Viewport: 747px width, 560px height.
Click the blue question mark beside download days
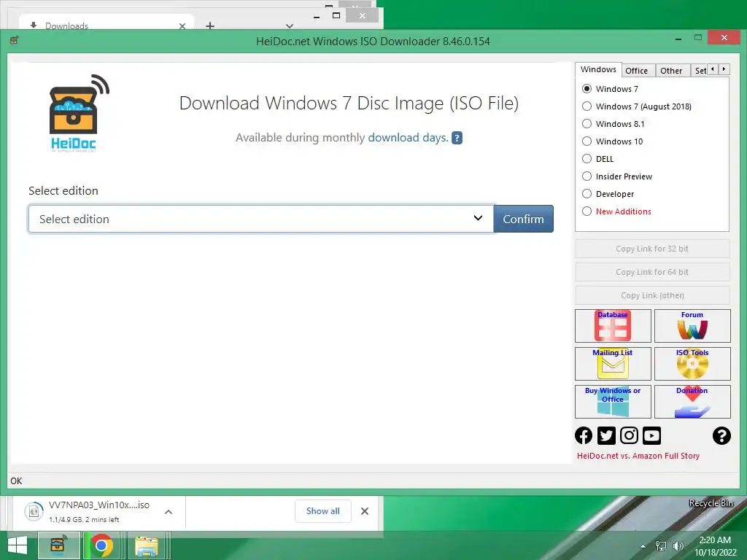pyautogui.click(x=457, y=138)
